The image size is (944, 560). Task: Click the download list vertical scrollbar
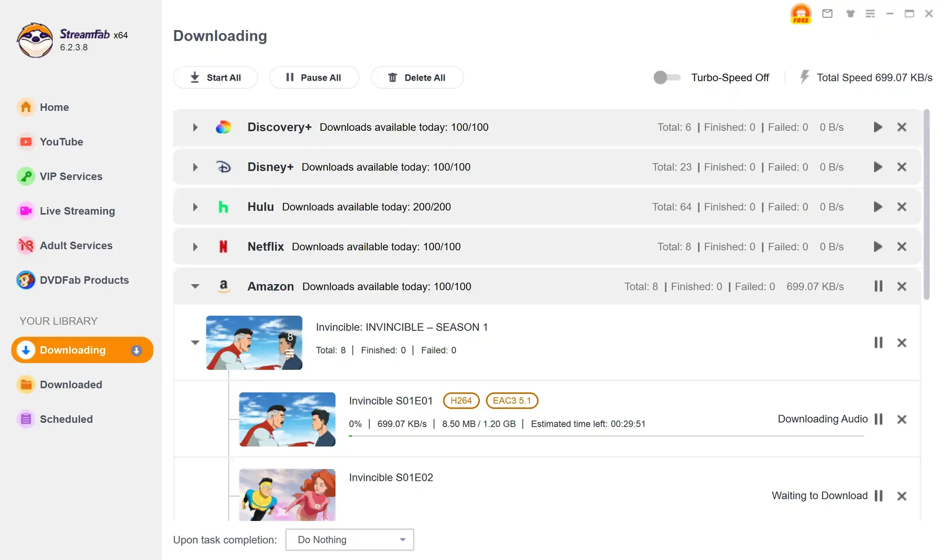(x=926, y=205)
